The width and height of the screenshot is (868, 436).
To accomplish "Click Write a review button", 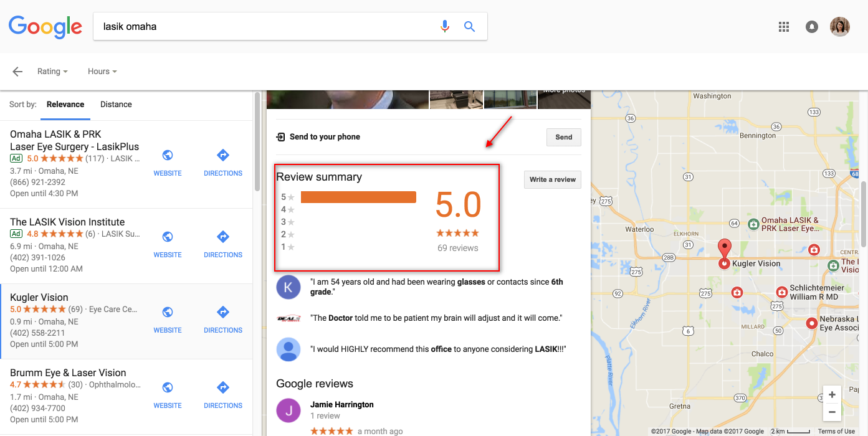I will pyautogui.click(x=553, y=179).
